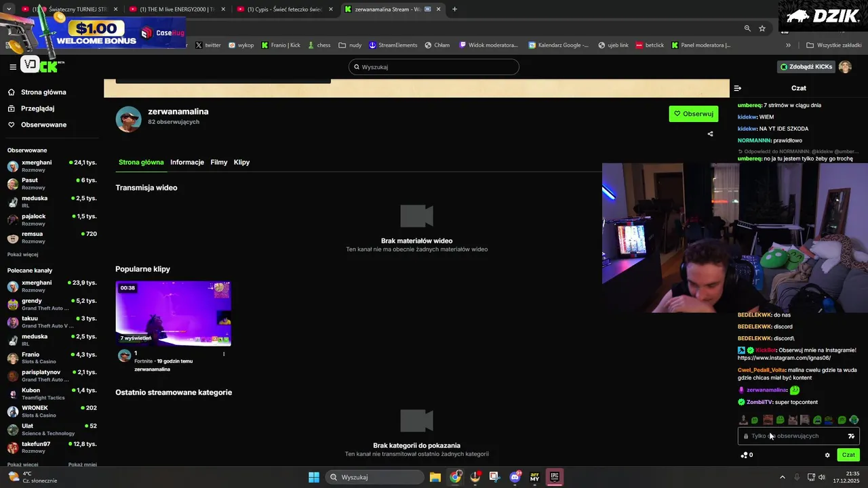This screenshot has width=868, height=488.
Task: Click the zerwanamalina profile avatar
Action: pos(128,119)
